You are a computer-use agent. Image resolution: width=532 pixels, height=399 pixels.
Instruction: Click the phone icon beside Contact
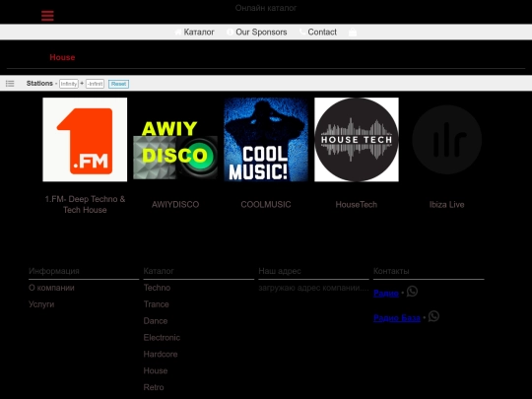click(302, 32)
